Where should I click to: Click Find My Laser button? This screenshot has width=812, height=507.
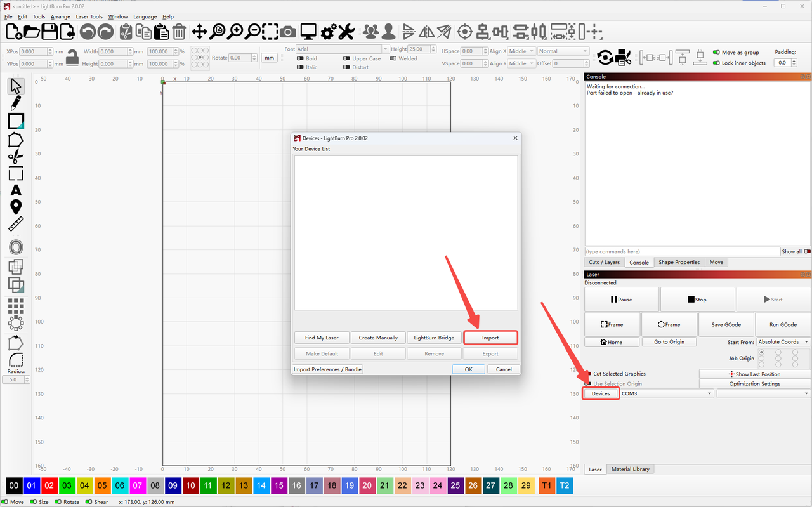click(x=322, y=338)
